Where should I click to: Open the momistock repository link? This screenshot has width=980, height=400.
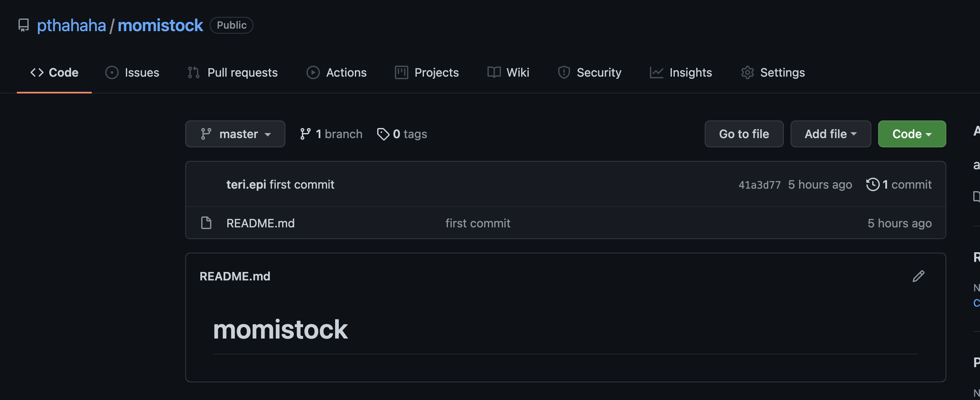pyautogui.click(x=160, y=25)
